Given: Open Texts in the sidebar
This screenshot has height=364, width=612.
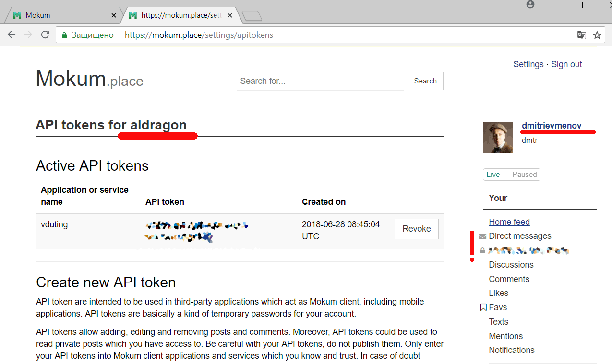Looking at the screenshot, I should [x=498, y=322].
